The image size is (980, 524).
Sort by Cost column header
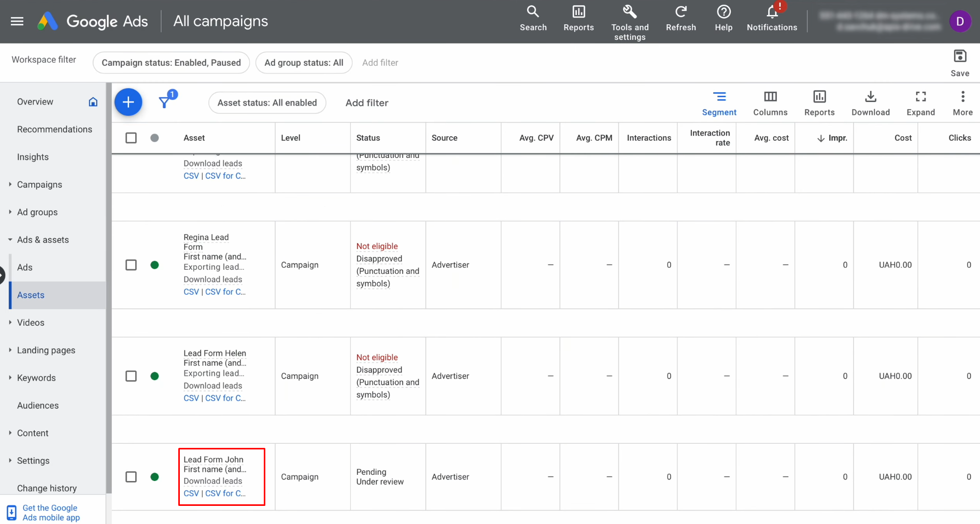pos(903,138)
